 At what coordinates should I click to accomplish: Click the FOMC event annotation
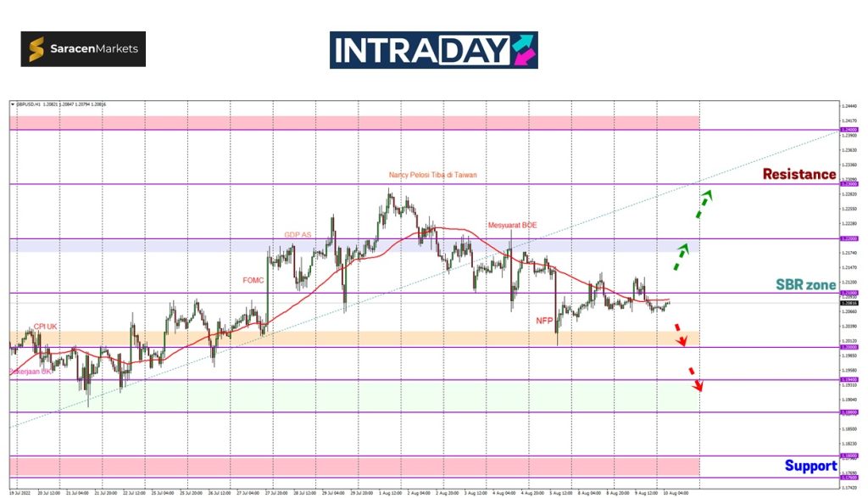pos(254,278)
